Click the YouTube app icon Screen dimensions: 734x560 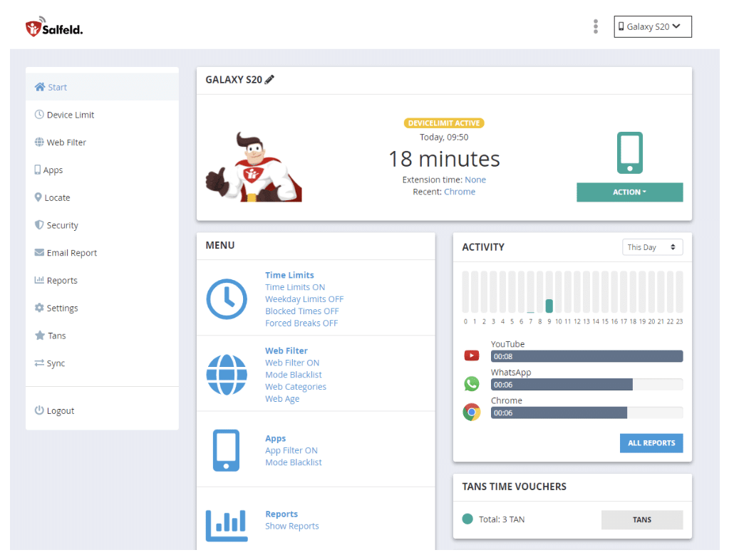472,356
